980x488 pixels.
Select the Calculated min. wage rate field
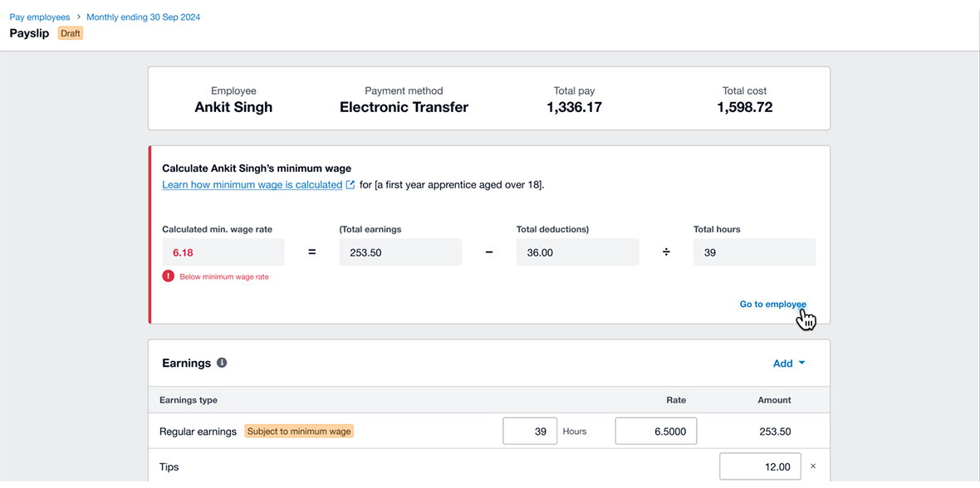click(x=223, y=252)
